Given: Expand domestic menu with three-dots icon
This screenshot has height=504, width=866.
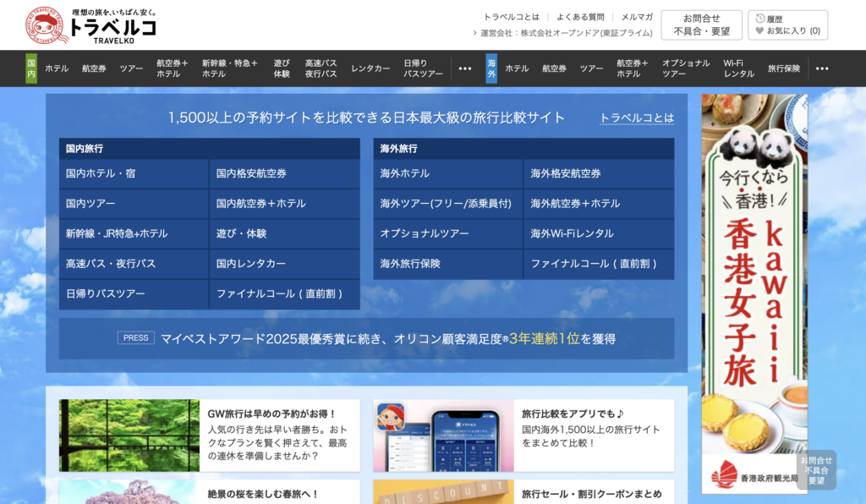Looking at the screenshot, I should [465, 68].
